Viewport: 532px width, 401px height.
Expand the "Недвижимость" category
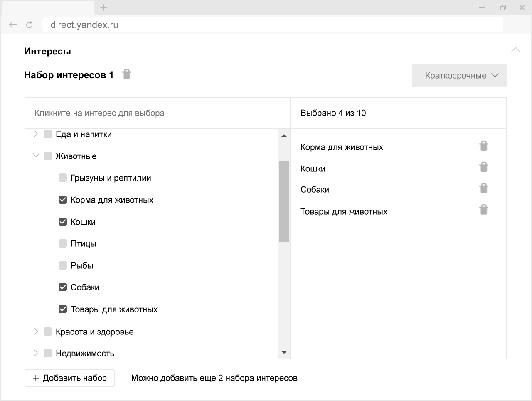pos(36,353)
